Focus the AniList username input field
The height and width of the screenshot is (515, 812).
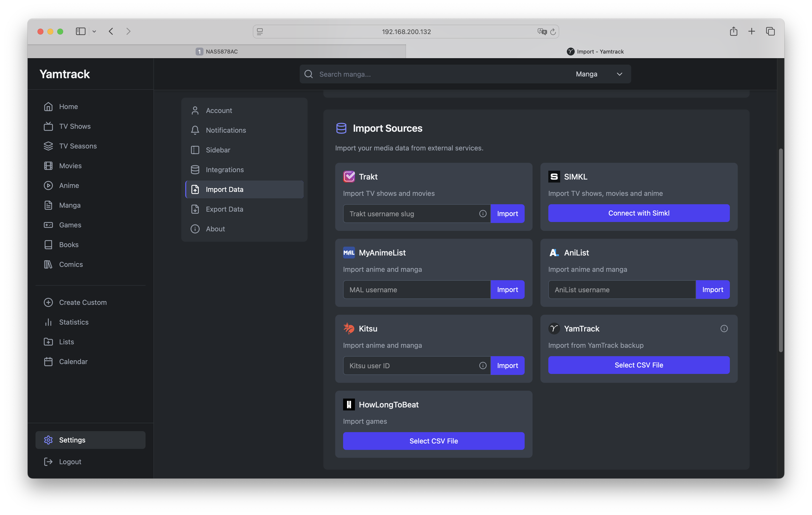point(622,290)
